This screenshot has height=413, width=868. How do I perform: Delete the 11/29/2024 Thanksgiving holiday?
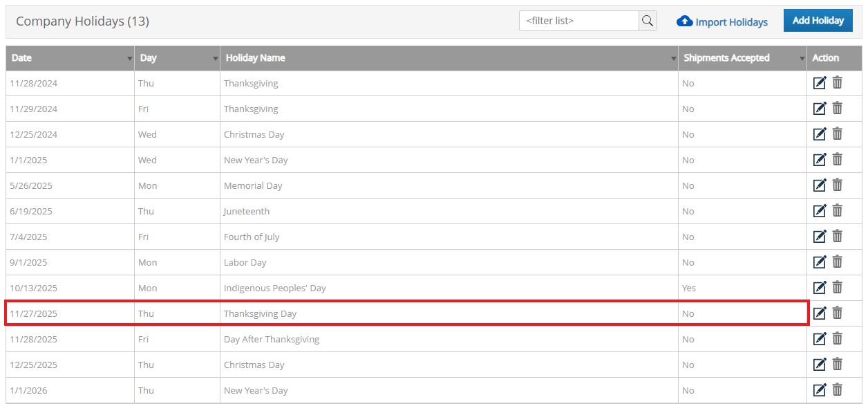(837, 109)
